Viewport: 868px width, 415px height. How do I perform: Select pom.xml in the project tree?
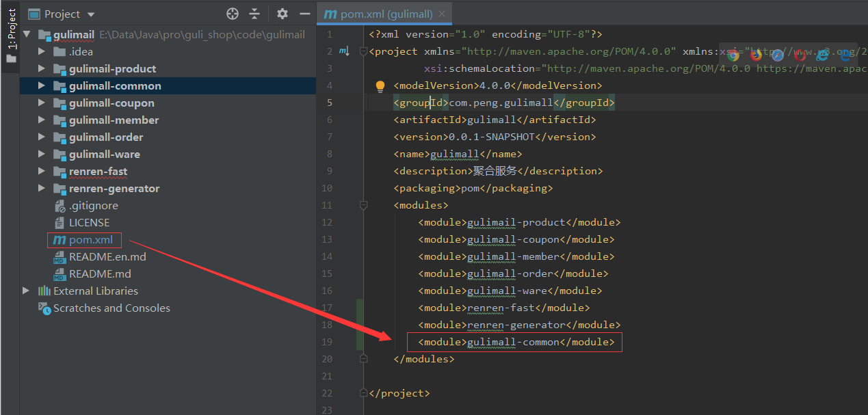[x=90, y=240]
